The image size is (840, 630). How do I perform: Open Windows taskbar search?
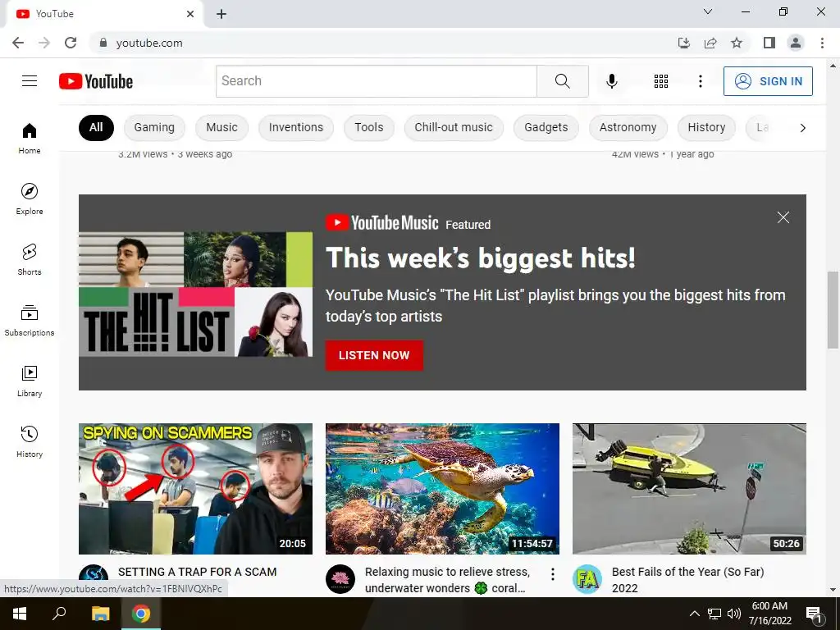pyautogui.click(x=59, y=614)
